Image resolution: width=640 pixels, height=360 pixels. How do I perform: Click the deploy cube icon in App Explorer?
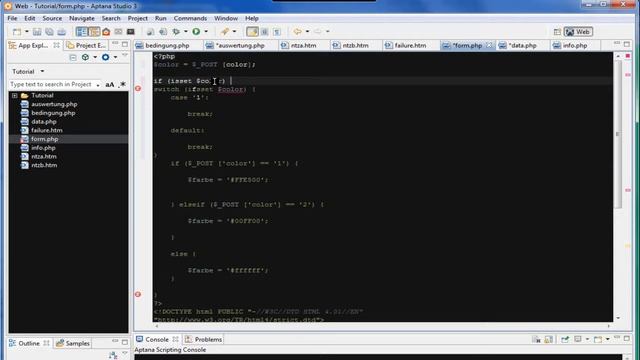point(85,58)
